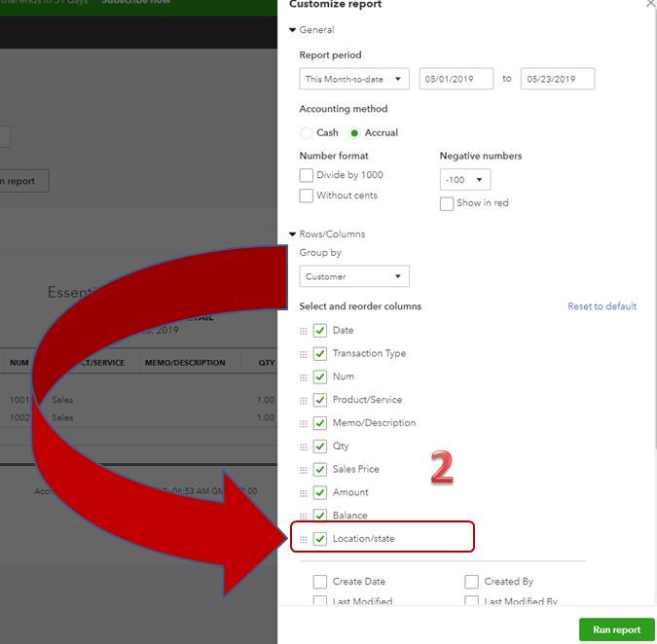Click the Run report button
657x644 pixels.
[x=617, y=629]
